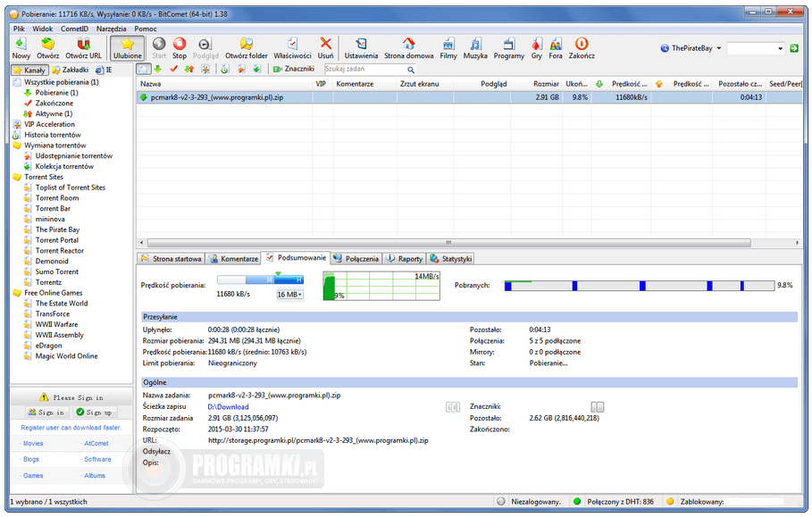Click the Otwórz URL magnet icon
Image resolution: width=812 pixels, height=517 pixels.
point(83,48)
